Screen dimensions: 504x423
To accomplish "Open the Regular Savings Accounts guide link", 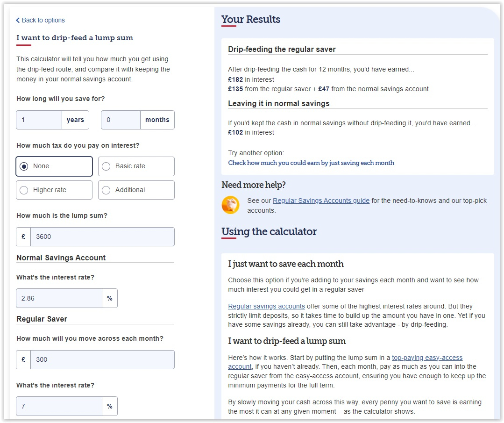I will coord(321,201).
